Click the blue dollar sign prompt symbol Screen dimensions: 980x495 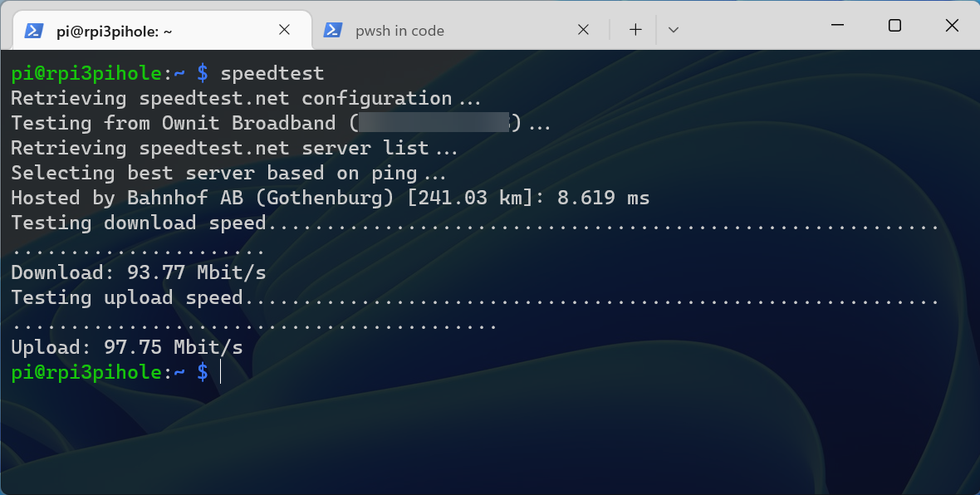pos(202,372)
